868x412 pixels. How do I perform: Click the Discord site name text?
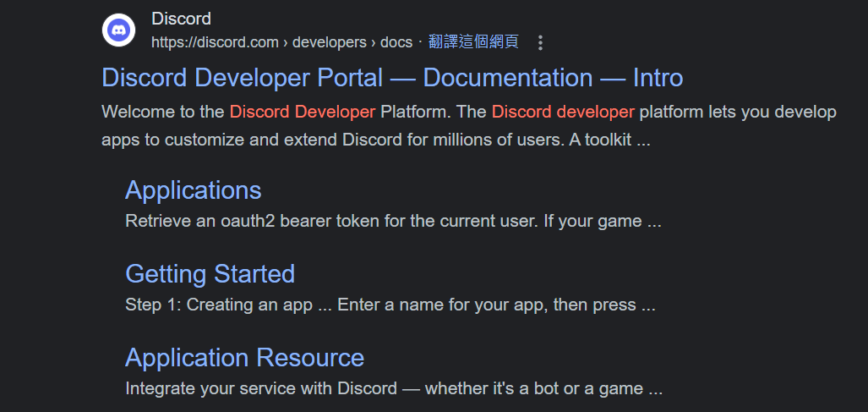click(181, 19)
